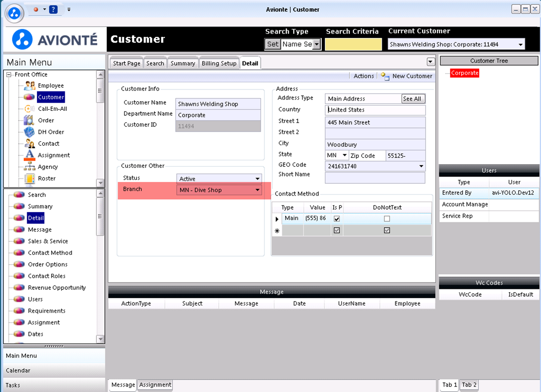Open the Start Page tab

127,63
